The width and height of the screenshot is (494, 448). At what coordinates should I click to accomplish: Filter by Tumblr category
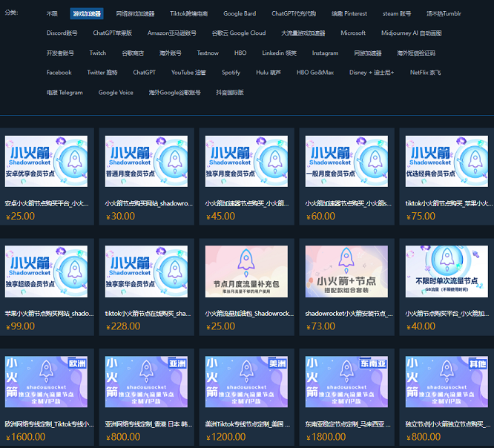[x=444, y=13]
